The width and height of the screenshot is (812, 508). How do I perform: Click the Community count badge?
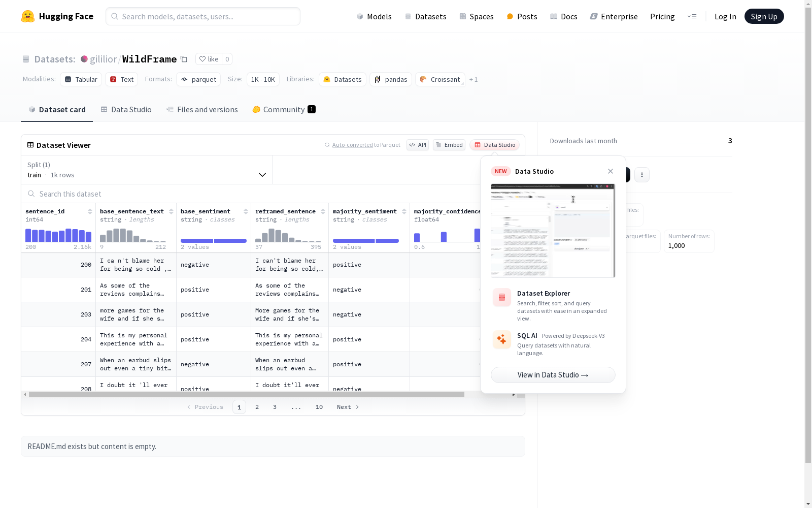tap(312, 109)
